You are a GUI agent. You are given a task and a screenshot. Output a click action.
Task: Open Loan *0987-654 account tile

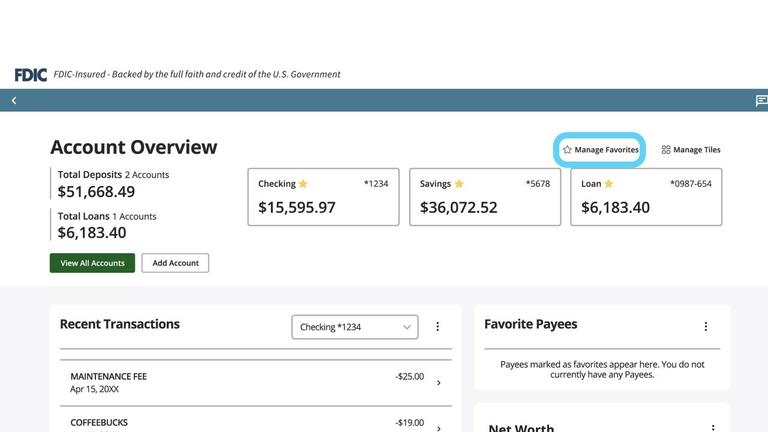646,197
